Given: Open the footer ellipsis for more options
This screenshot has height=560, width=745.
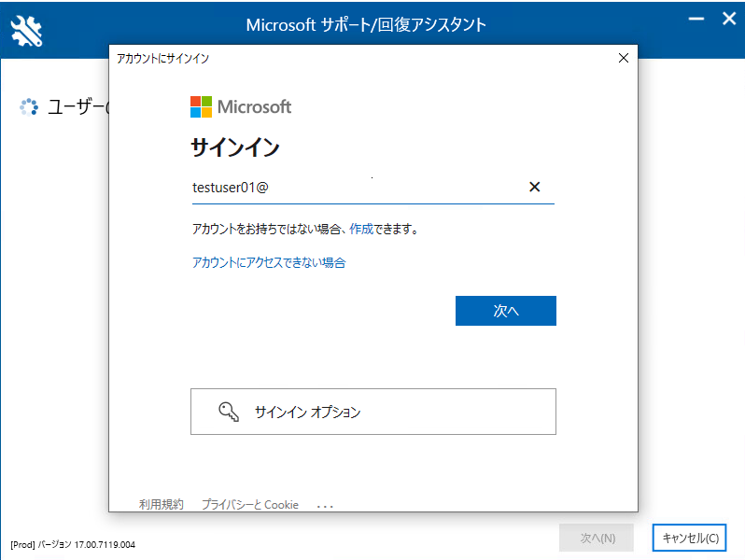Looking at the screenshot, I should pos(325,506).
